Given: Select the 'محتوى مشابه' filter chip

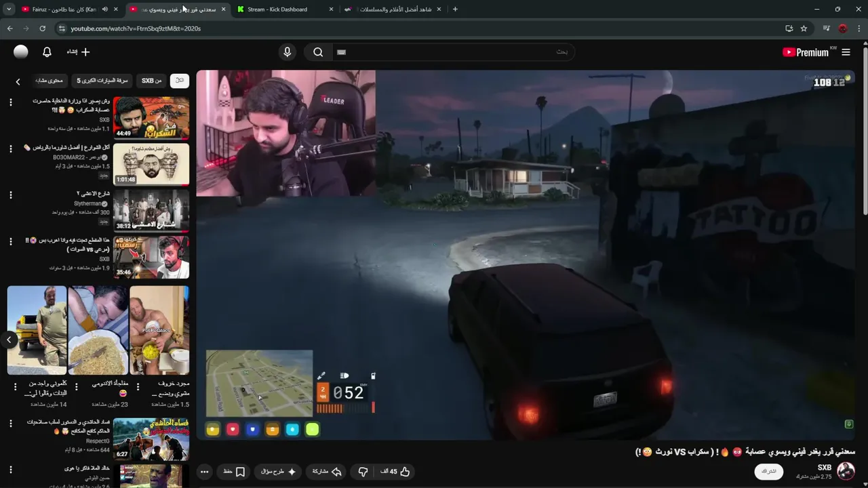Looking at the screenshot, I should (49, 81).
